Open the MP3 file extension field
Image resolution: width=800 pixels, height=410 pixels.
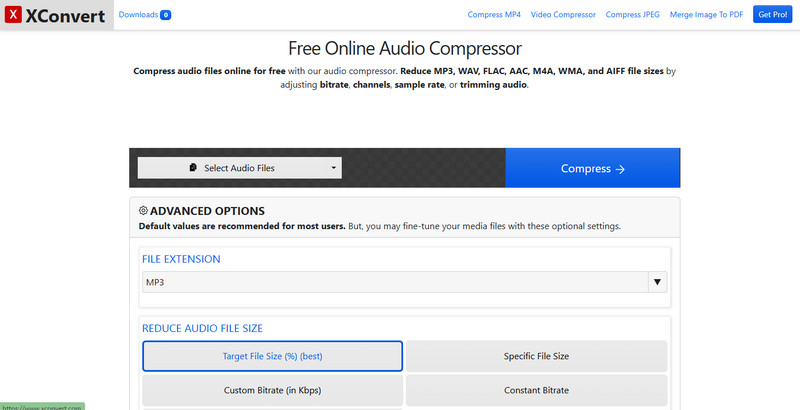395,283
